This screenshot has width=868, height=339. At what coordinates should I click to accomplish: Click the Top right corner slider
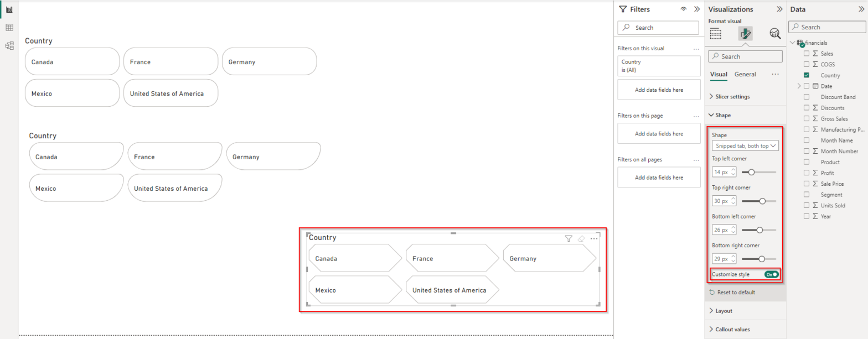coord(759,201)
